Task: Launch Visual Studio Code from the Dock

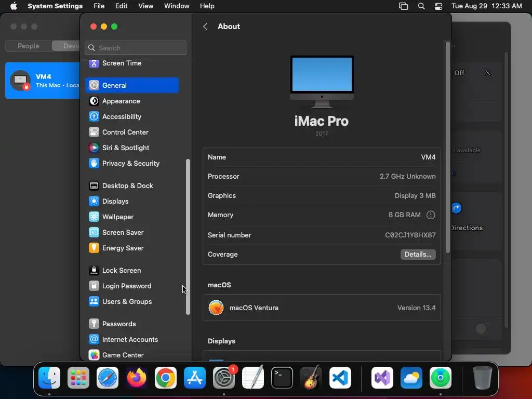Action: 340,378
